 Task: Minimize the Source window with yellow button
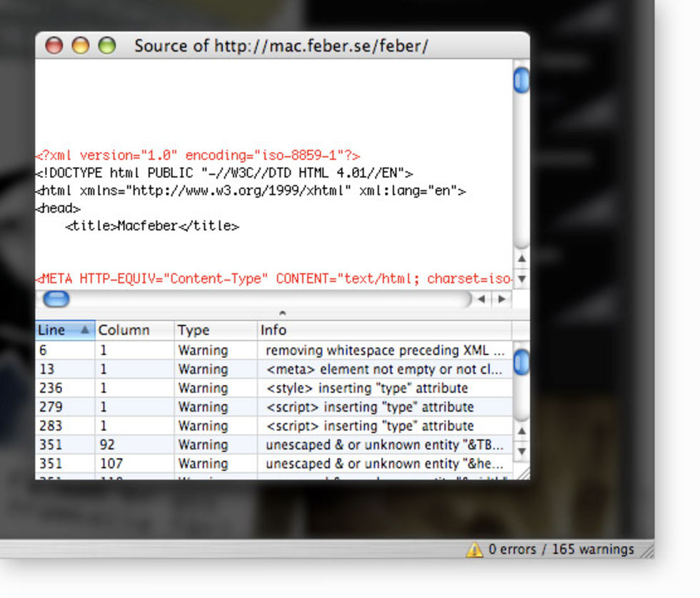point(80,46)
